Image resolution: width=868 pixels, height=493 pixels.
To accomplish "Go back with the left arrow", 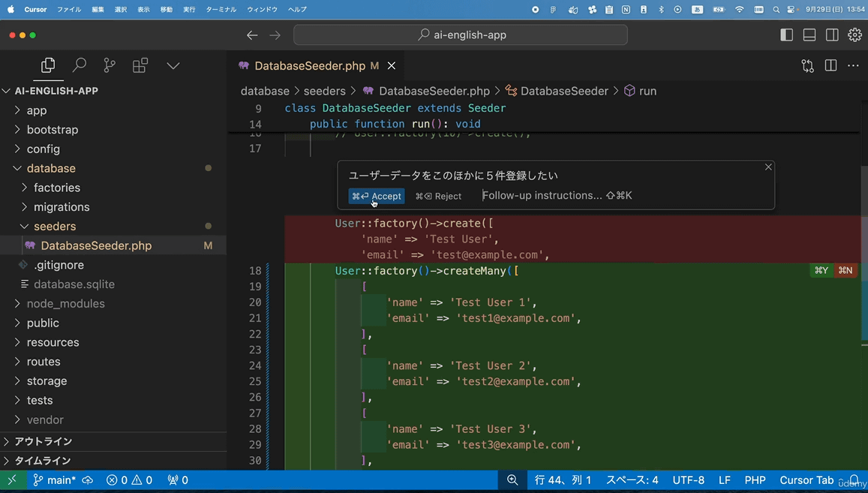I will [252, 35].
